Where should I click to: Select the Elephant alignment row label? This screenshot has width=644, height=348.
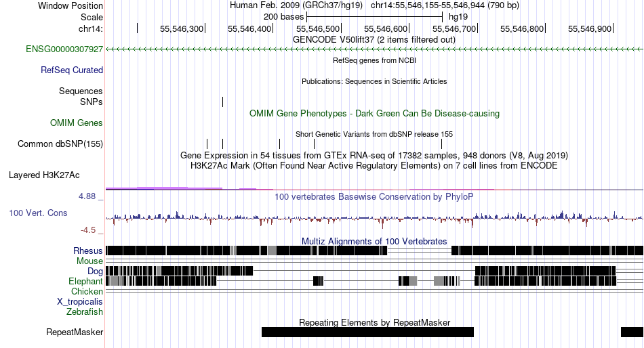coord(86,281)
